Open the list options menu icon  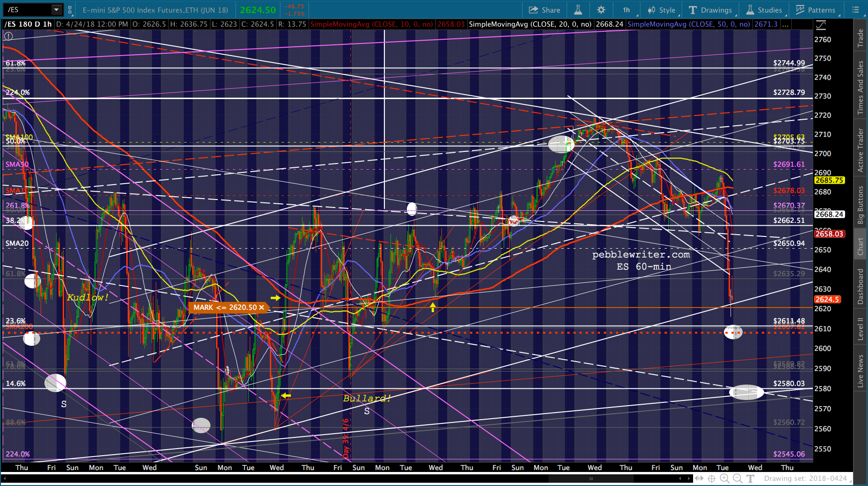(855, 10)
